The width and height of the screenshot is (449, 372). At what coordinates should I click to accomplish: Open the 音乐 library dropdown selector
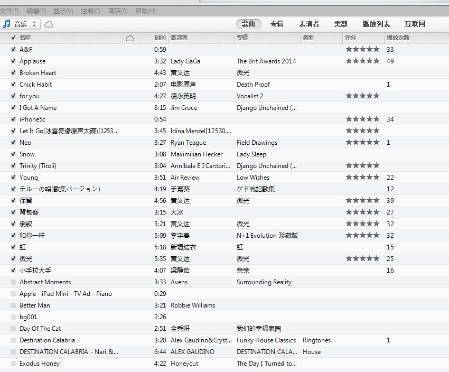[21, 24]
